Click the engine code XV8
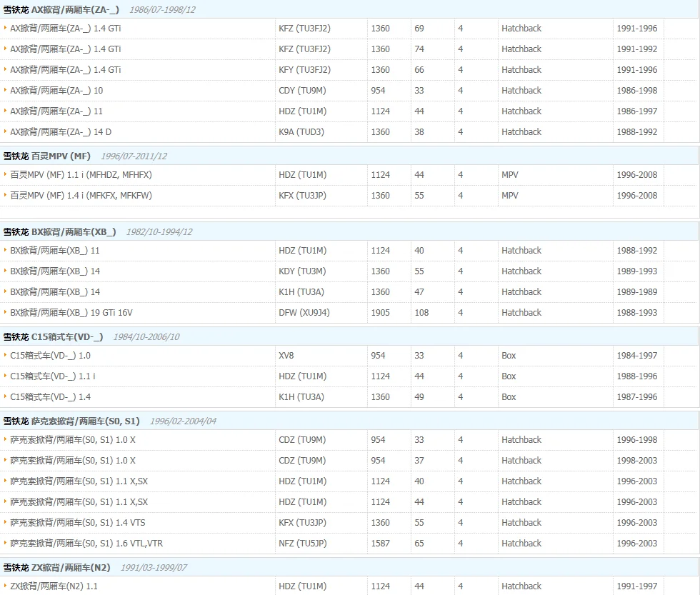The height and width of the screenshot is (595, 700). pyautogui.click(x=286, y=355)
